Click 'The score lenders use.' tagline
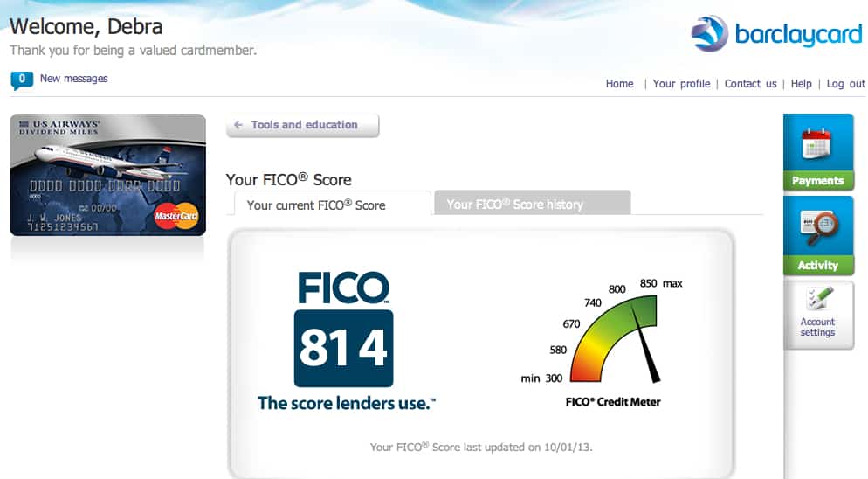The height and width of the screenshot is (479, 868). tap(347, 403)
